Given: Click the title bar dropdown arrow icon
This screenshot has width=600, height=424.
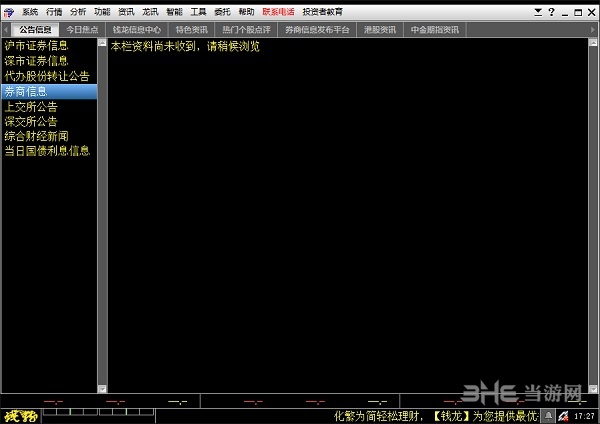Looking at the screenshot, I should pyautogui.click(x=538, y=12).
